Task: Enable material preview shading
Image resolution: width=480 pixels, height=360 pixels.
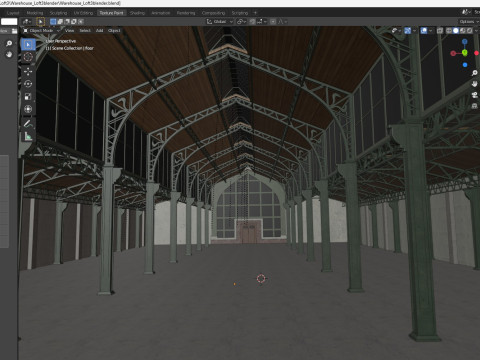Action: (463, 30)
